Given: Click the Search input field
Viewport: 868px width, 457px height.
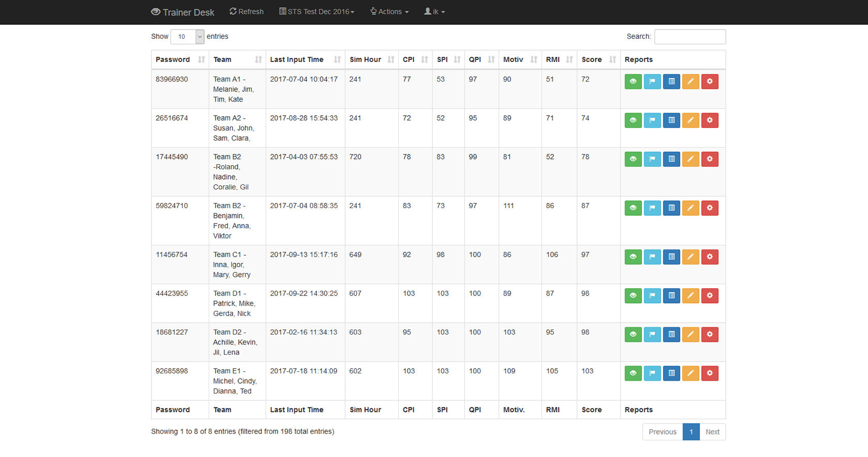Looking at the screenshot, I should coord(690,37).
